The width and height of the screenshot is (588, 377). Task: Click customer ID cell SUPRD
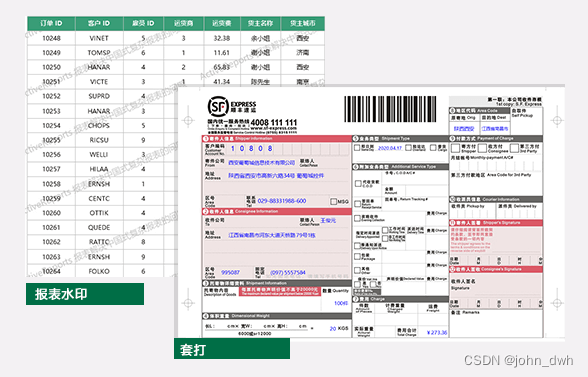pos(99,96)
